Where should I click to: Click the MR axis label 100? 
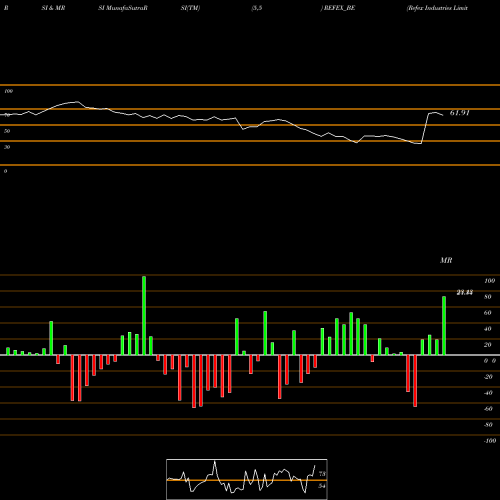coord(489,281)
